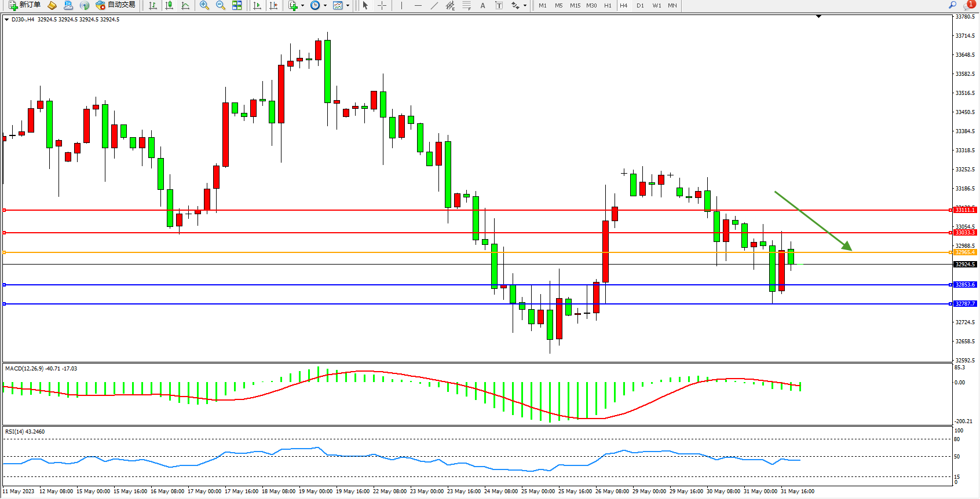Enable chart shift icon
This screenshot has width=980, height=499.
pyautogui.click(x=273, y=5)
